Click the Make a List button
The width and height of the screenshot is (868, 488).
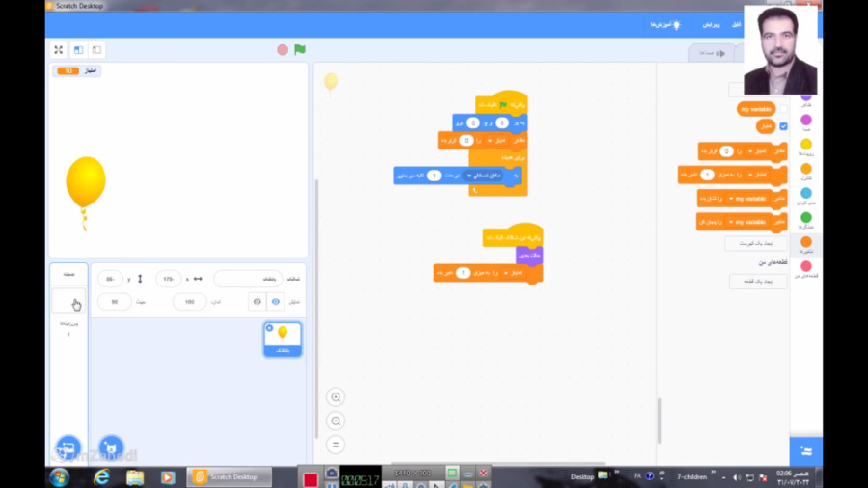coord(755,243)
